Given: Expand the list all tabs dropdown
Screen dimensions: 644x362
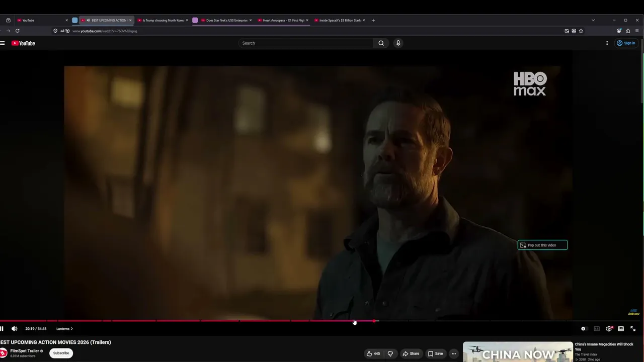Looking at the screenshot, I should click(593, 20).
